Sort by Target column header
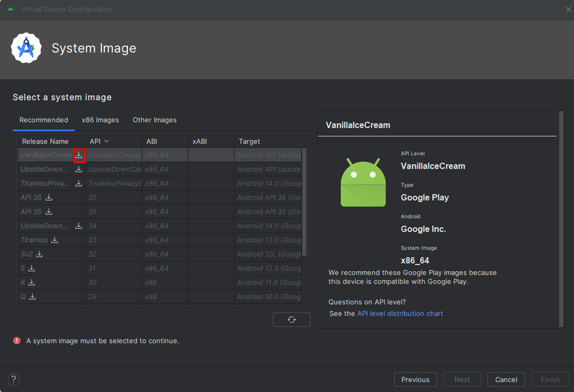Image resolution: width=574 pixels, height=392 pixels. tap(271, 141)
